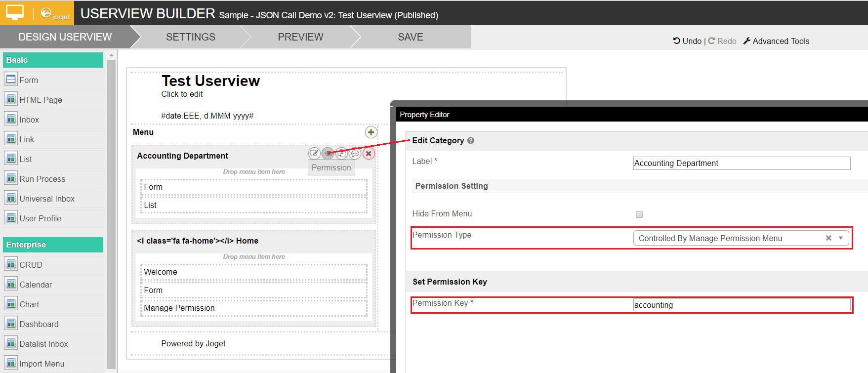Screen dimensions: 868x373
Task: Select the Manage Permission menu item
Action: pyautogui.click(x=254, y=308)
